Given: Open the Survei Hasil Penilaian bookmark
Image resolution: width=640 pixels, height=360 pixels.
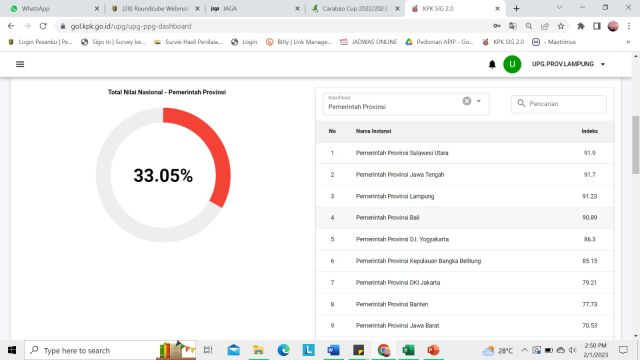Looking at the screenshot, I should [x=188, y=42].
